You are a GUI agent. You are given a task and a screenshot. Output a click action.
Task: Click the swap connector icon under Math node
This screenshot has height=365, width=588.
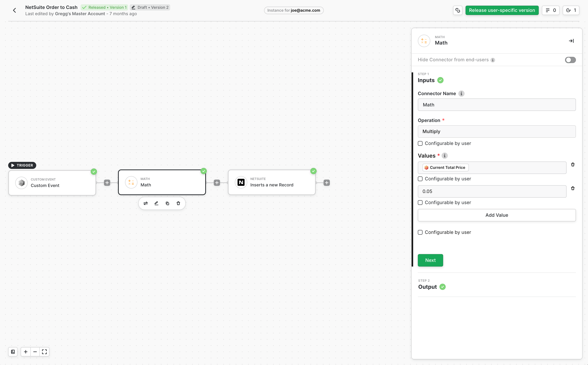(x=145, y=203)
